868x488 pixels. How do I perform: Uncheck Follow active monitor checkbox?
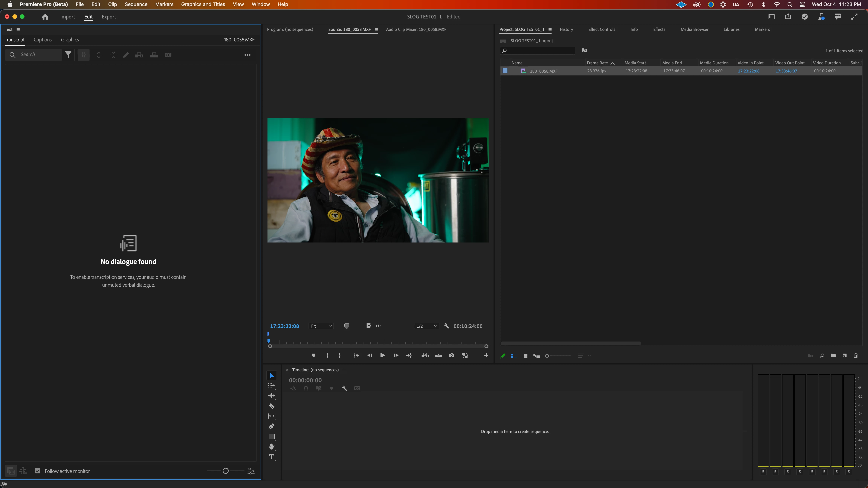click(38, 471)
